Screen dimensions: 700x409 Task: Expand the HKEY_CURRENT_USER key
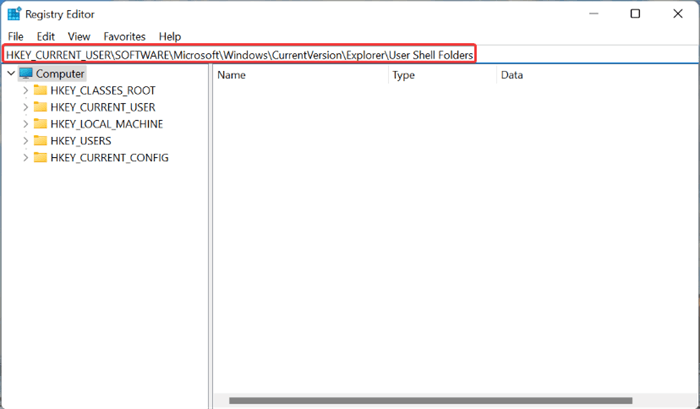(x=25, y=107)
